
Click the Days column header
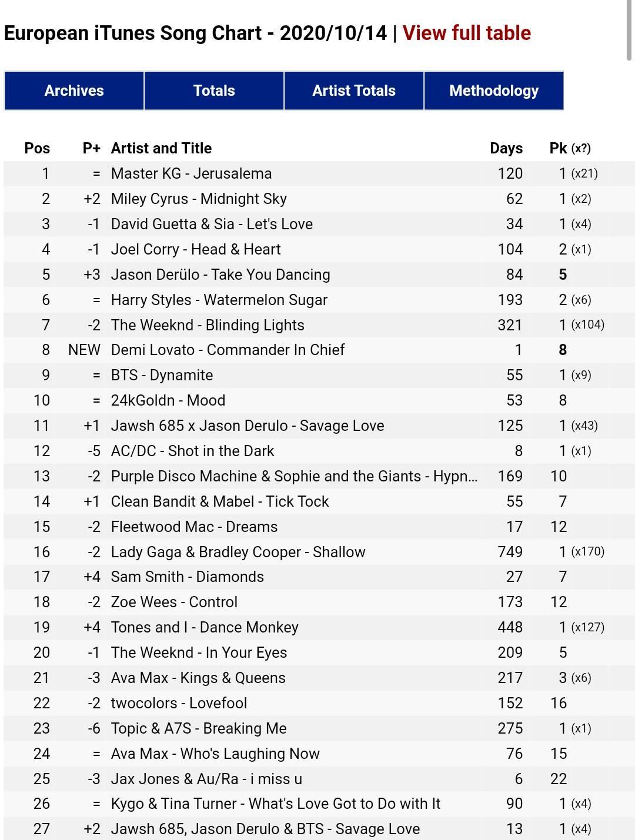click(506, 148)
